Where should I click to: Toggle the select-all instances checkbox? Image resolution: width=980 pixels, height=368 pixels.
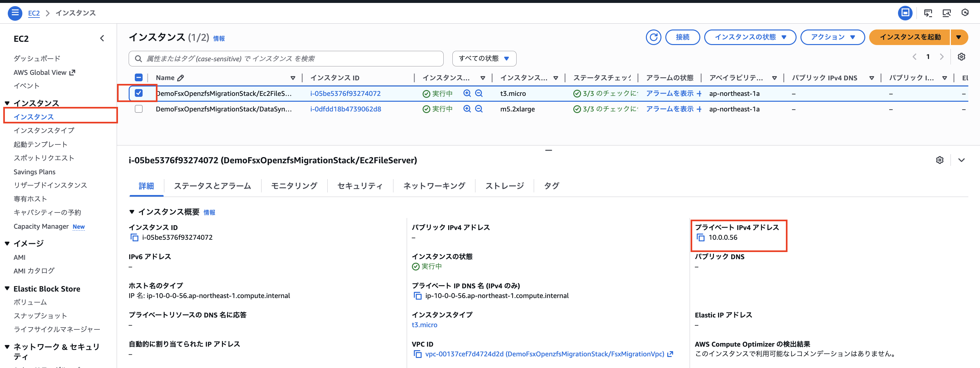(x=139, y=77)
